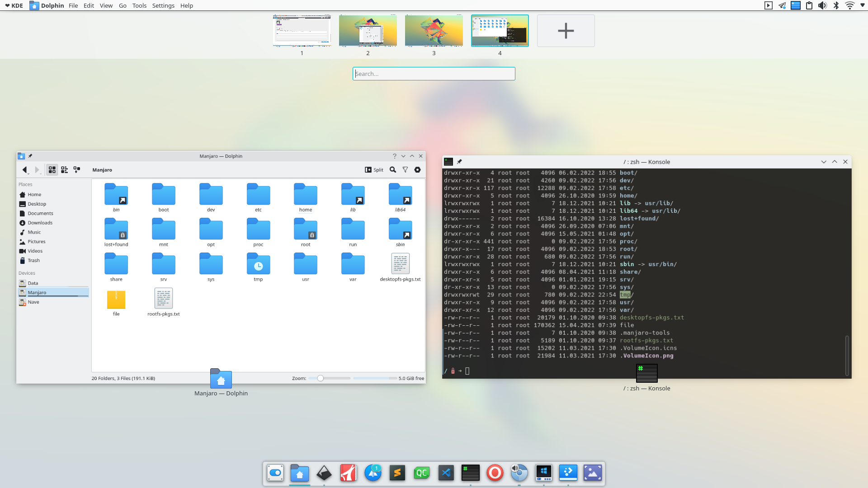Expand hidden system tray icons arrow
Image resolution: width=868 pixels, height=488 pixels.
click(862, 5)
